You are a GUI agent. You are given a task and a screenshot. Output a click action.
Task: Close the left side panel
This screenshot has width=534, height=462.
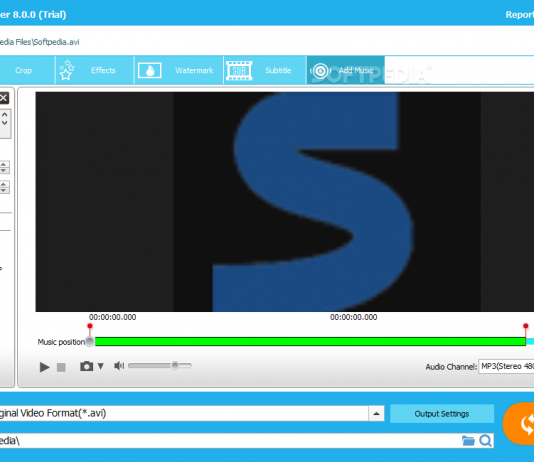pos(4,98)
